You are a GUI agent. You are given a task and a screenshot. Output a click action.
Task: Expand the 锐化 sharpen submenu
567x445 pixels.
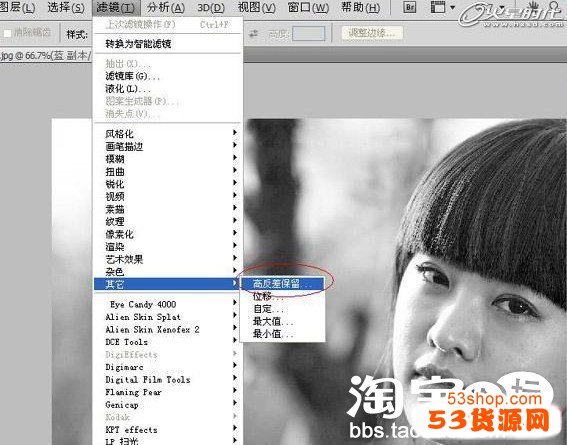click(168, 184)
